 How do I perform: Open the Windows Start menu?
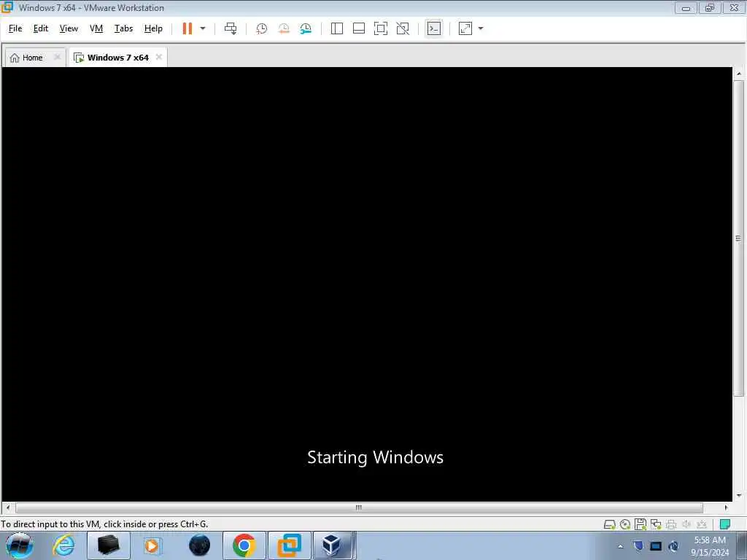[x=19, y=545]
